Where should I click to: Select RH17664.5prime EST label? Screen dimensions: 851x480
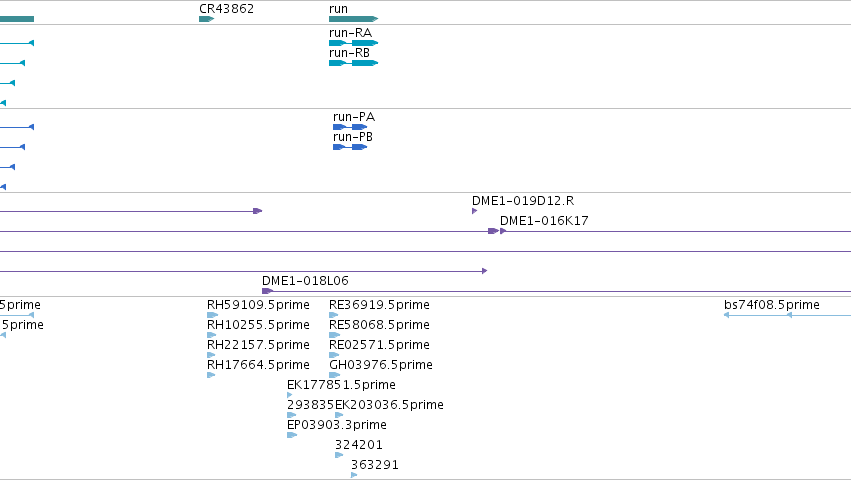tap(258, 365)
